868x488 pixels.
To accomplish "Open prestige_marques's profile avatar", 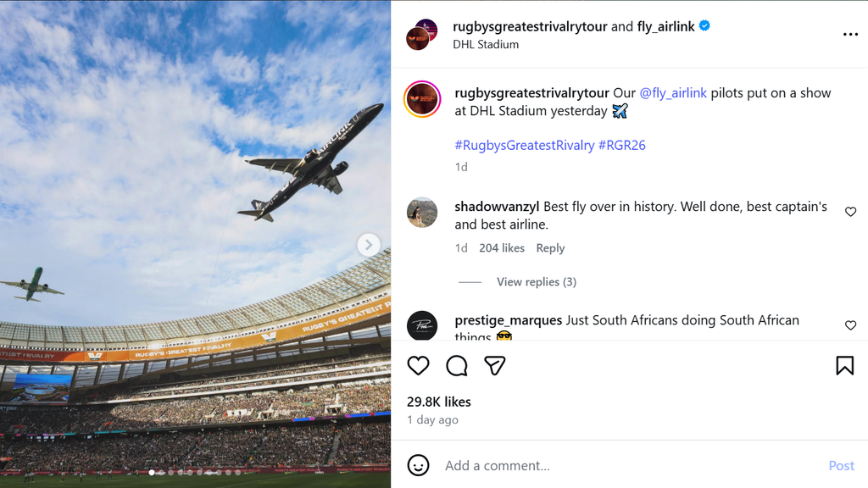I will [x=422, y=325].
